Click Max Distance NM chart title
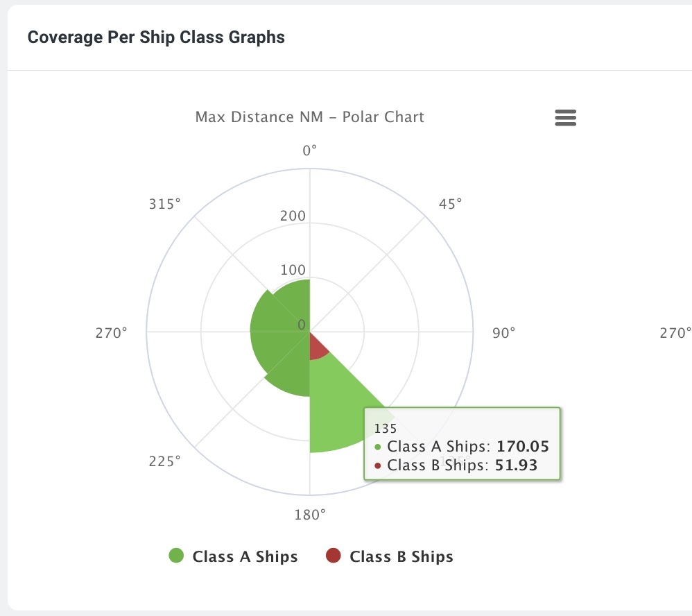Viewport: 692px width, 616px height. pos(309,117)
